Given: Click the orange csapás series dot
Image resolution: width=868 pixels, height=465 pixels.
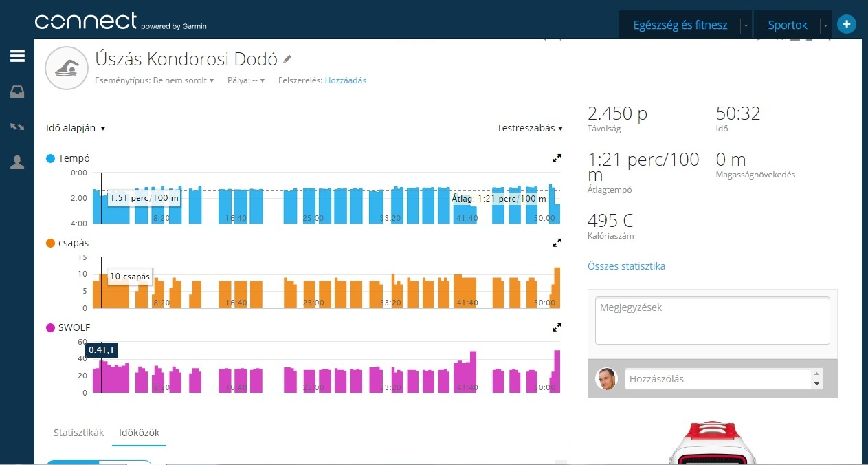Looking at the screenshot, I should 50,243.
